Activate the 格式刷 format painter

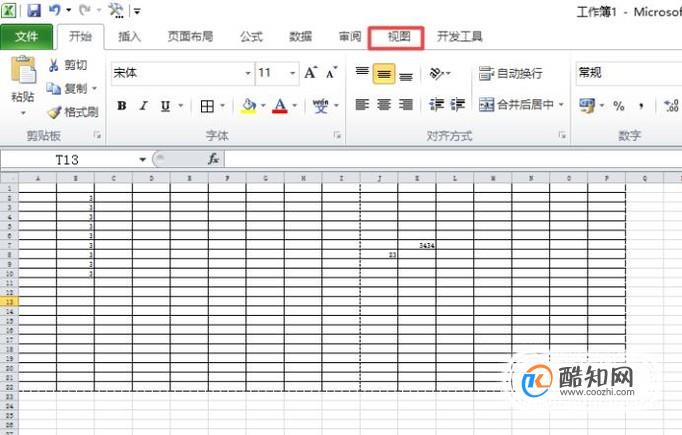coord(73,112)
